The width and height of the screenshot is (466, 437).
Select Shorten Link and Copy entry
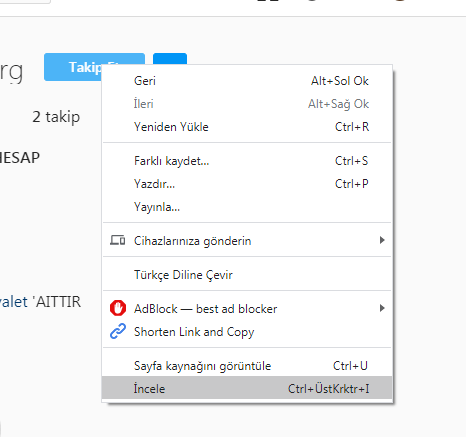click(247, 332)
